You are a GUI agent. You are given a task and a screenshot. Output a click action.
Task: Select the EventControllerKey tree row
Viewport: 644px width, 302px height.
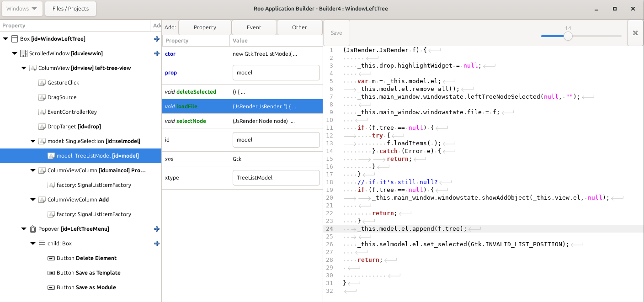[80, 112]
